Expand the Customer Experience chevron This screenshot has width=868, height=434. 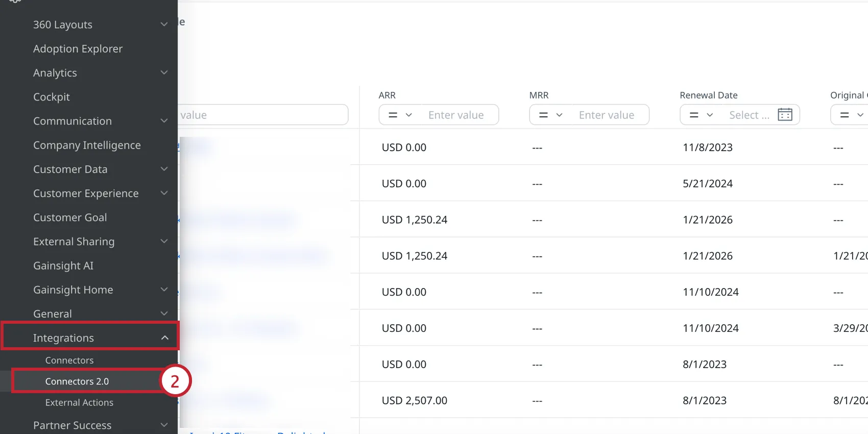[164, 194]
